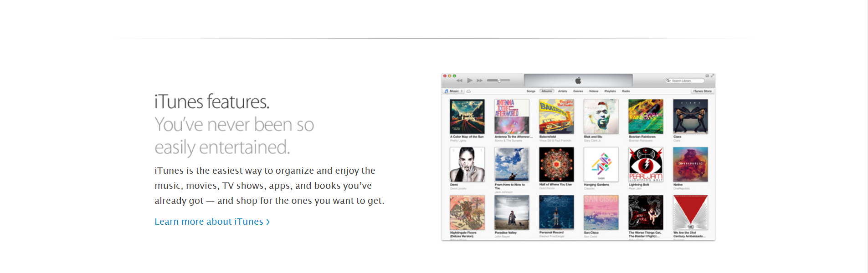Click inside the Search Library field

coord(685,81)
